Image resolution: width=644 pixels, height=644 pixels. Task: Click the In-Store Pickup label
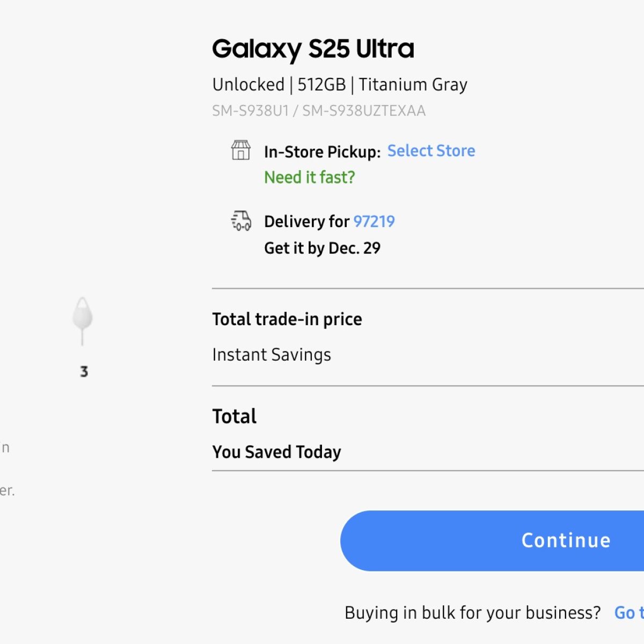(x=322, y=152)
